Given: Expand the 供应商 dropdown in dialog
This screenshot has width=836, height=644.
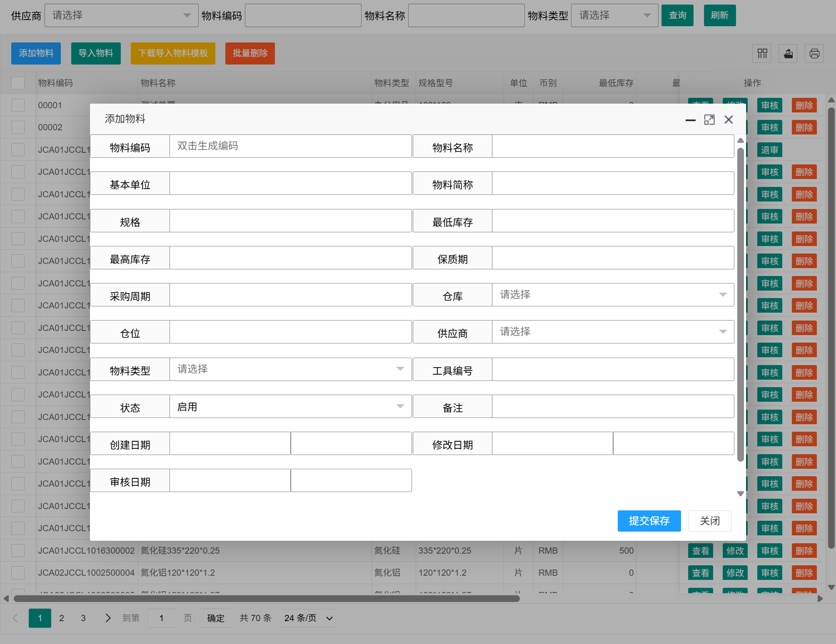Looking at the screenshot, I should click(x=613, y=332).
